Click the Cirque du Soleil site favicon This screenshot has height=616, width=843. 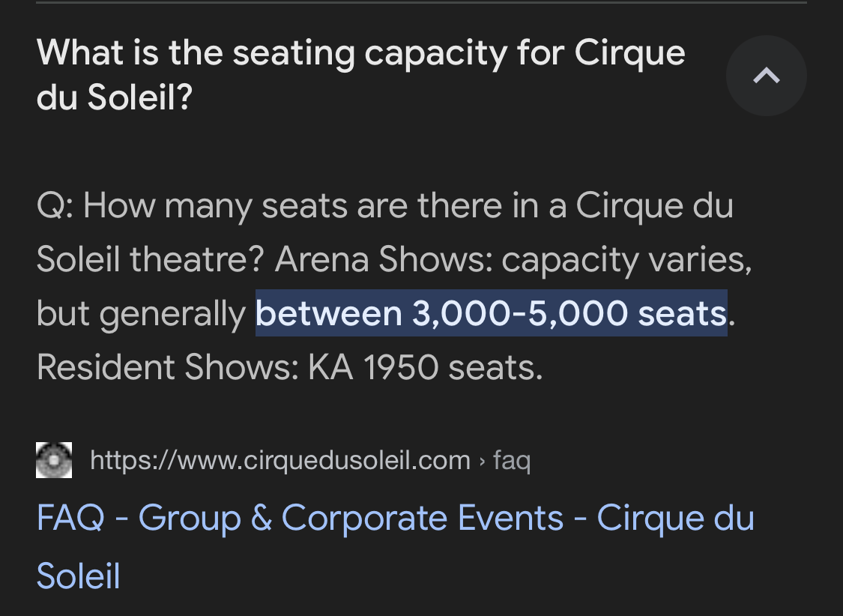pyautogui.click(x=54, y=460)
